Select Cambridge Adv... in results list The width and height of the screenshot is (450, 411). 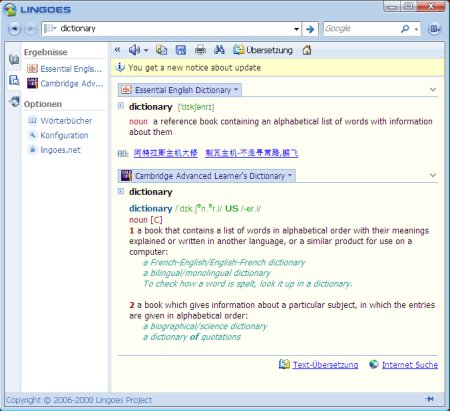pos(65,83)
